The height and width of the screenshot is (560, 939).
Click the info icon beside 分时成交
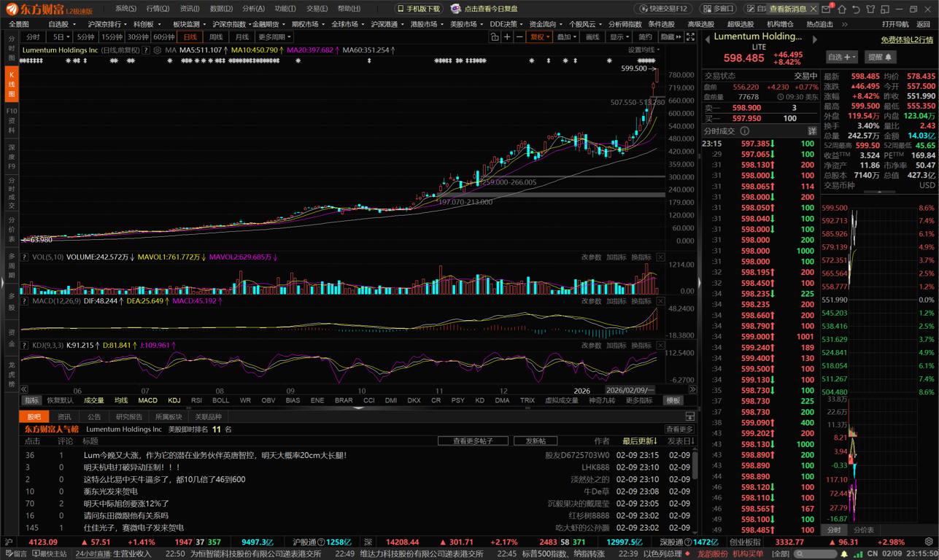[745, 131]
